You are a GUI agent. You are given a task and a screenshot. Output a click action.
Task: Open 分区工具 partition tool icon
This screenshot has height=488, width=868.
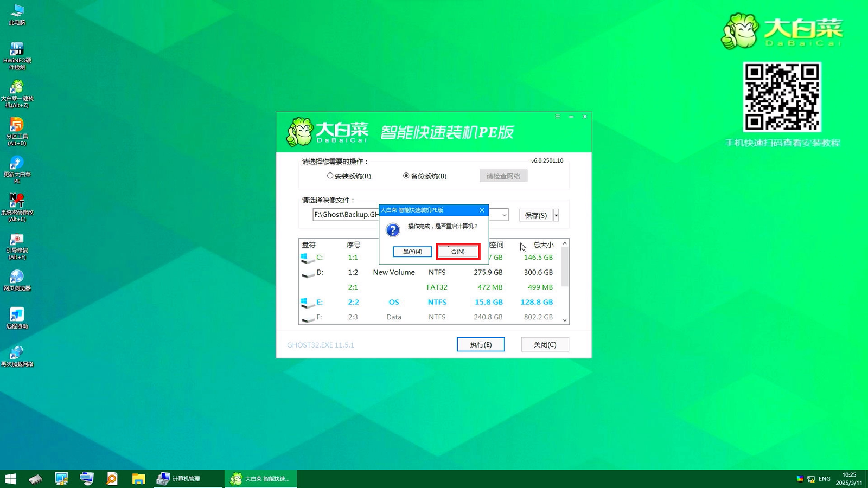tap(17, 132)
